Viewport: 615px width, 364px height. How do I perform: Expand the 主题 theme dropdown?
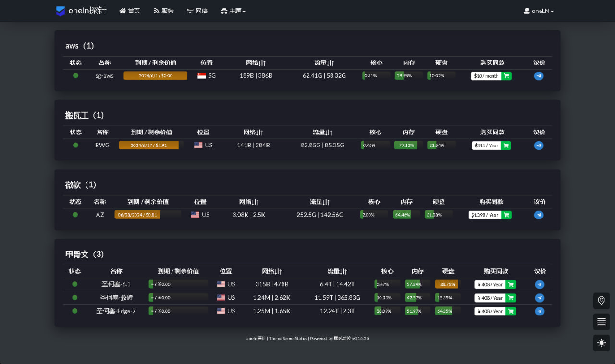pyautogui.click(x=233, y=11)
